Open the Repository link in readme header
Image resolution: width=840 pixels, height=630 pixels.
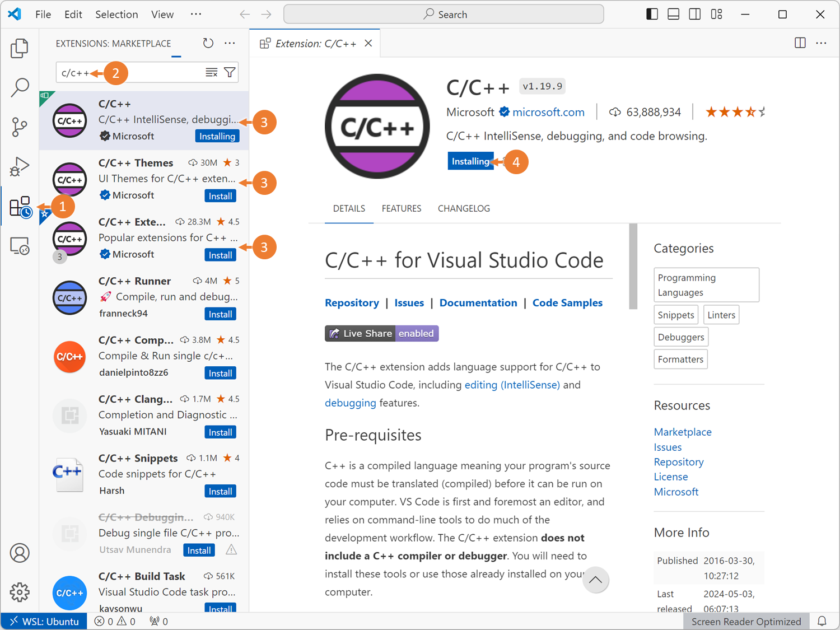pyautogui.click(x=352, y=302)
